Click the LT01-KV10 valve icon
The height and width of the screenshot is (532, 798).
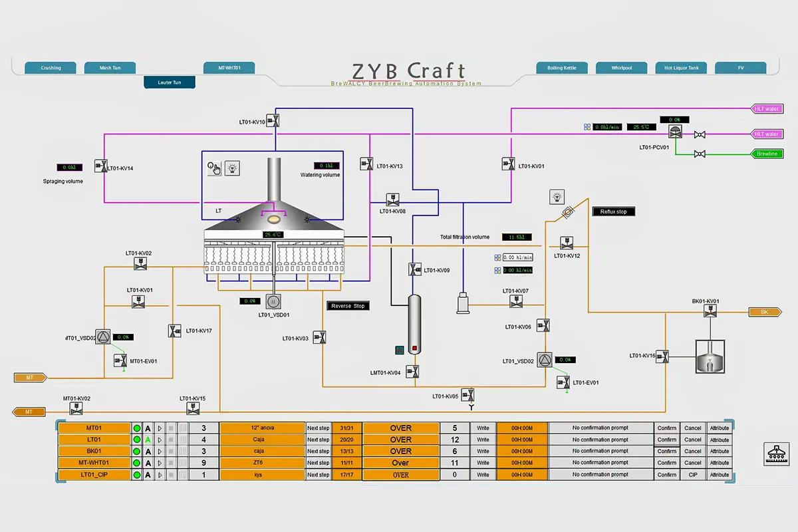point(274,120)
